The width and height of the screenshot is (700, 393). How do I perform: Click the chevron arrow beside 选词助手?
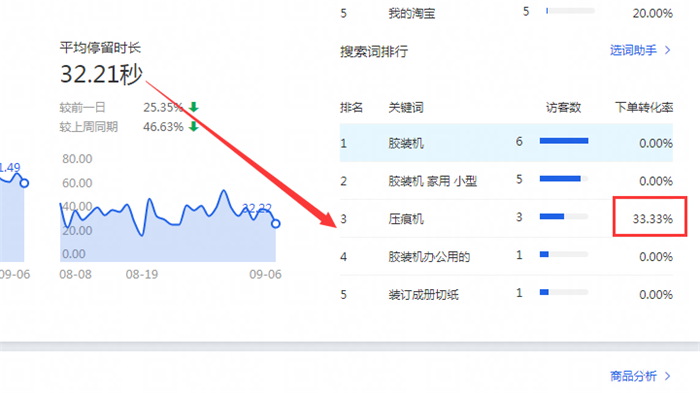coord(667,50)
